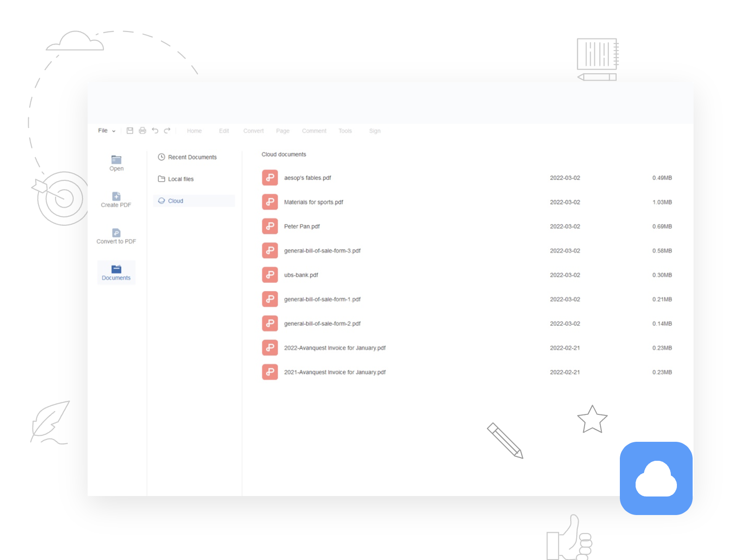Click PDF icon for general-bill-of-sale-form-2.pdf
The width and height of the screenshot is (739, 560).
tap(270, 324)
